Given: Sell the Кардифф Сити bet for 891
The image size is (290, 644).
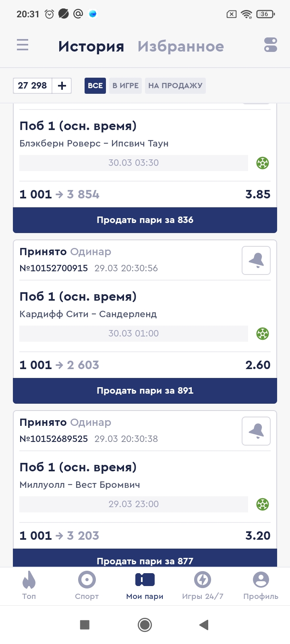Looking at the screenshot, I should point(145,391).
